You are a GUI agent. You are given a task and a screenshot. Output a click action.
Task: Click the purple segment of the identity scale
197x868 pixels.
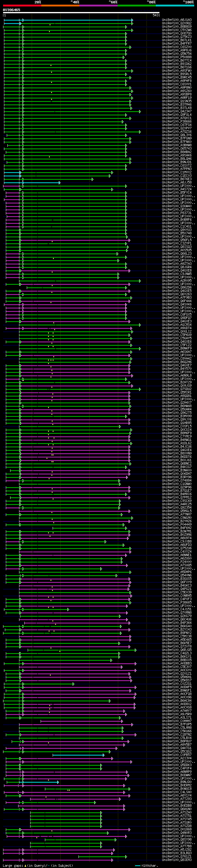[x=99, y=6]
